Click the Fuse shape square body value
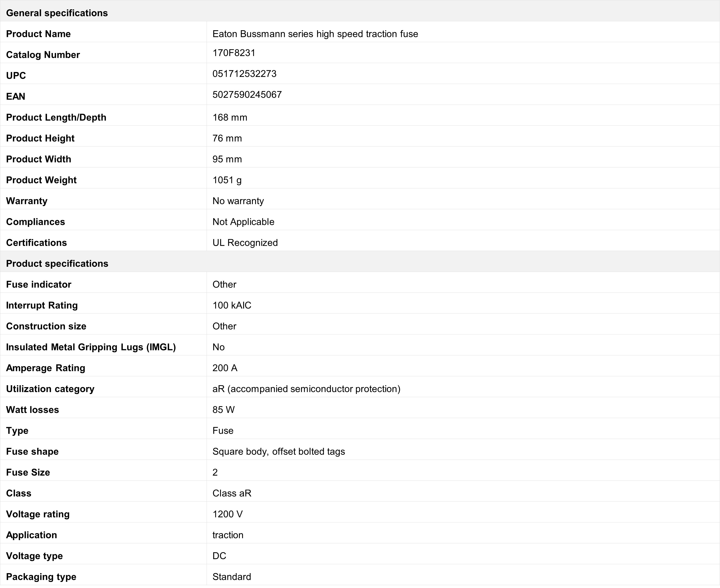This screenshot has height=588, width=720. pos(278,452)
